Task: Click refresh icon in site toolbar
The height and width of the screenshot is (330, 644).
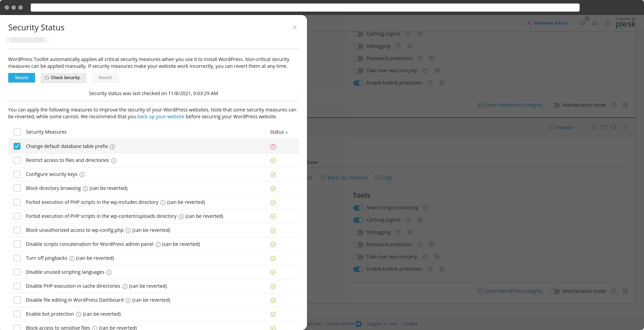Action: pyautogui.click(x=613, y=127)
